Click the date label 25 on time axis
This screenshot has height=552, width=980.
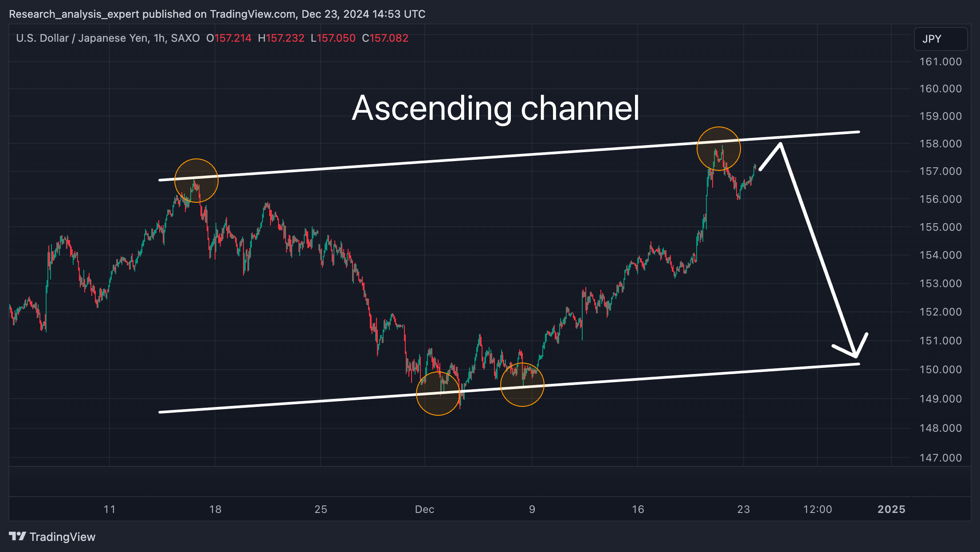pos(321,509)
